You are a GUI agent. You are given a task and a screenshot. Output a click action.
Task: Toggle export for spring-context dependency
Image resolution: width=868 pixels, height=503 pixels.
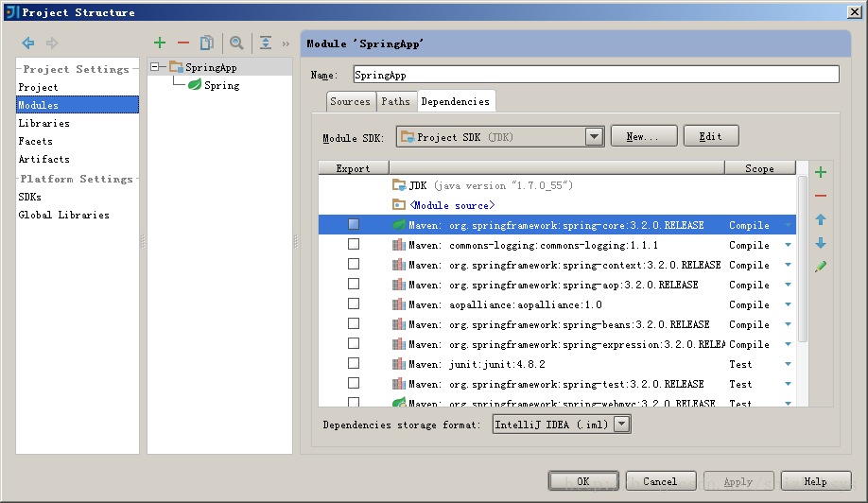[x=354, y=264]
